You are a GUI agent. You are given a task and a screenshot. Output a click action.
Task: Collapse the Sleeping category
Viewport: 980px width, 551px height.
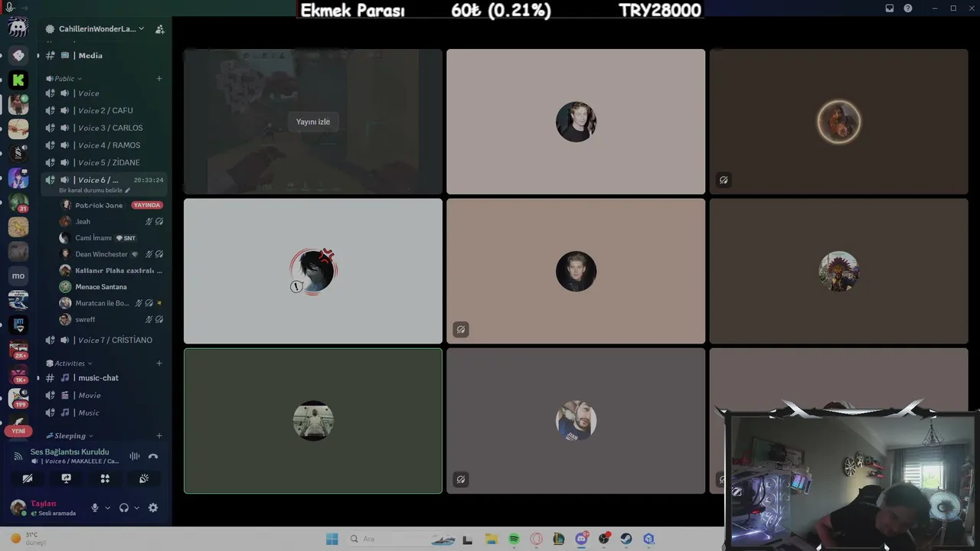pyautogui.click(x=69, y=435)
